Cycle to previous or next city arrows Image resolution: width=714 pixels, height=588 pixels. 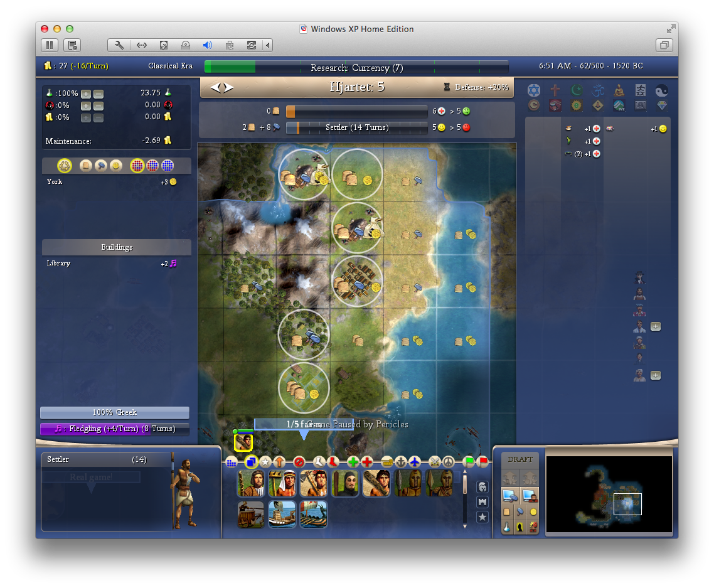pyautogui.click(x=221, y=87)
